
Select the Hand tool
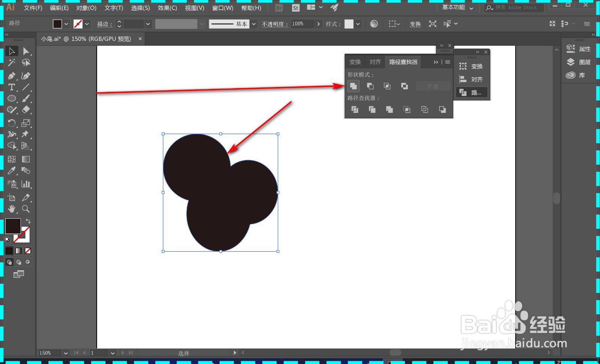click(x=12, y=209)
